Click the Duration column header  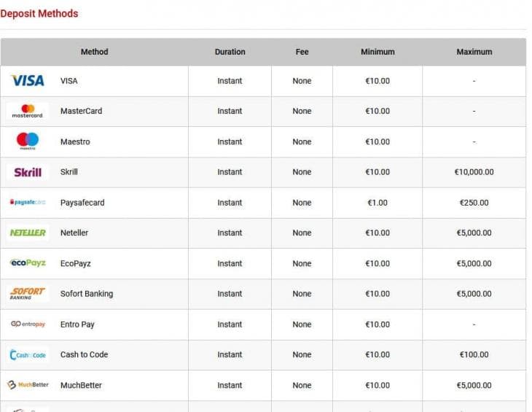coord(230,52)
